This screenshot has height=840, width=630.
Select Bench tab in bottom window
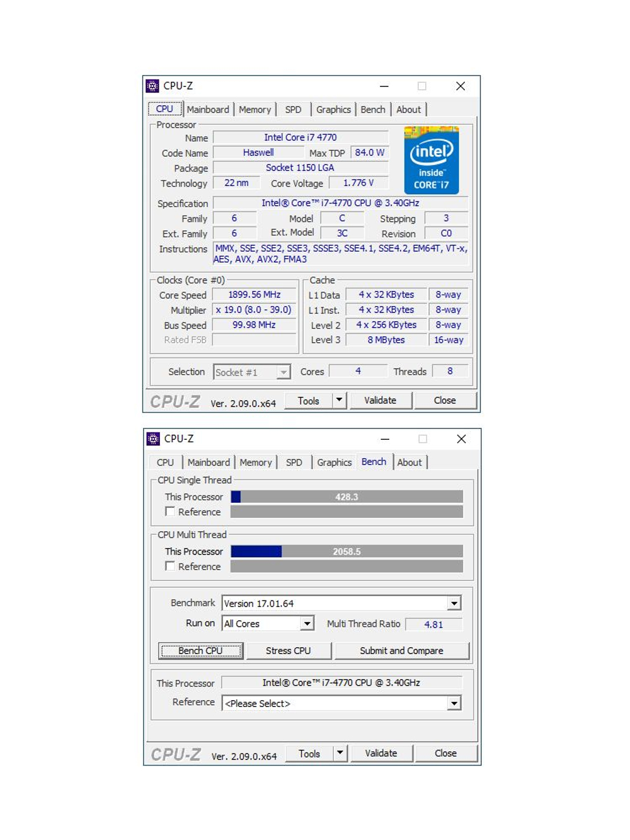pyautogui.click(x=374, y=462)
